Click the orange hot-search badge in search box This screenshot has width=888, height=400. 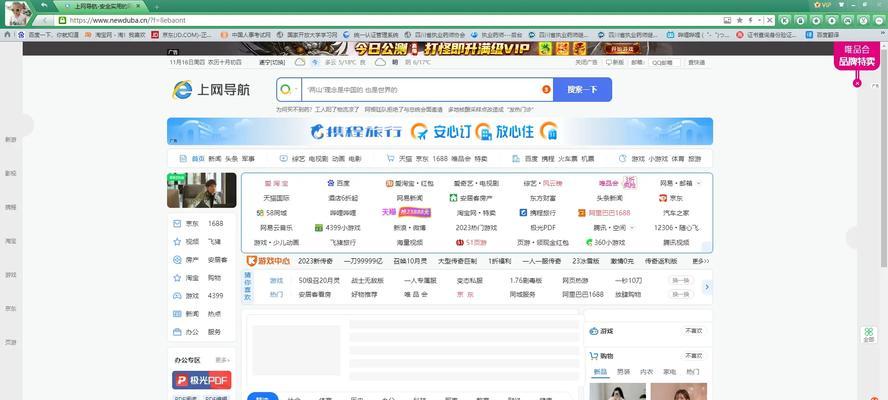coord(546,90)
